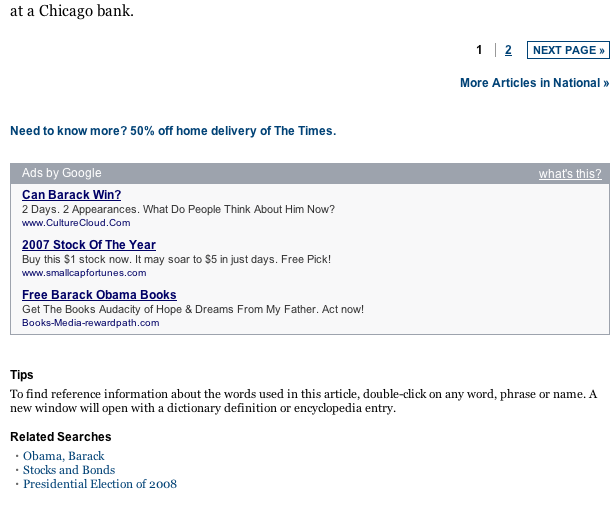This screenshot has width=613, height=509.
Task: Click the current page number 1
Action: tap(479, 50)
